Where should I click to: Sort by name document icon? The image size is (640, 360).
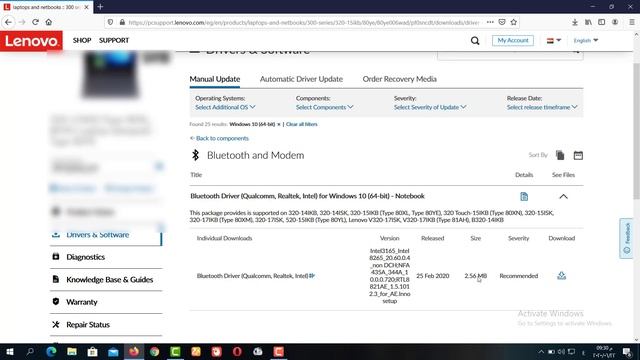[560, 155]
